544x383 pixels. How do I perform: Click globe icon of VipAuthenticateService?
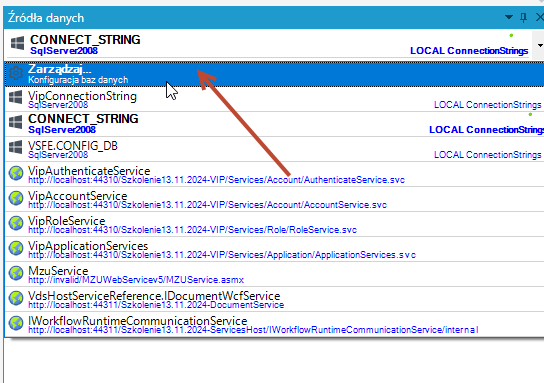click(16, 173)
